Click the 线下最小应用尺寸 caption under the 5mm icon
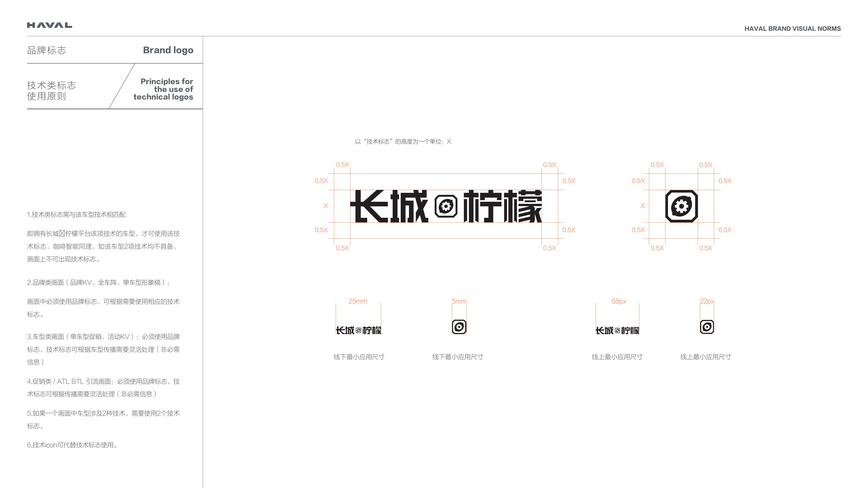The image size is (868, 488). (x=458, y=357)
